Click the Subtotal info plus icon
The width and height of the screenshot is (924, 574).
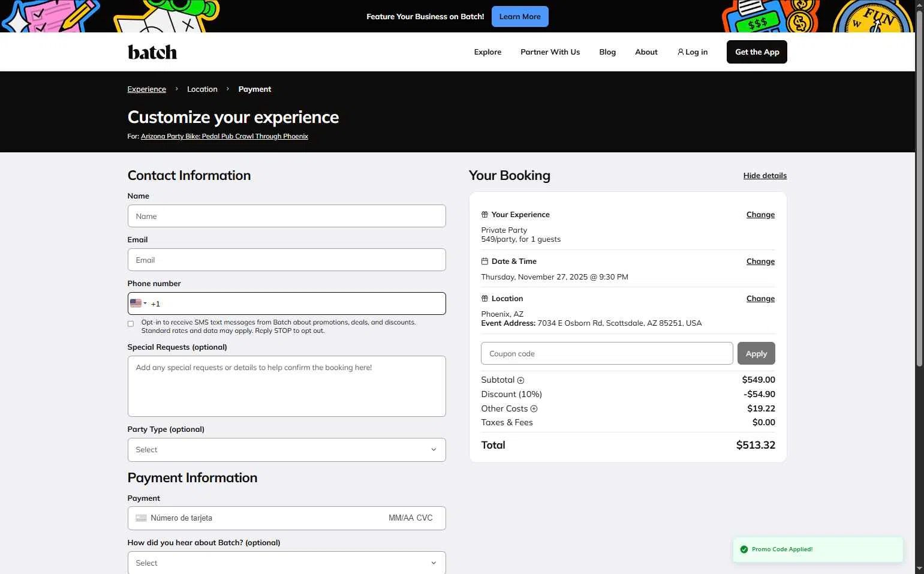(x=520, y=380)
